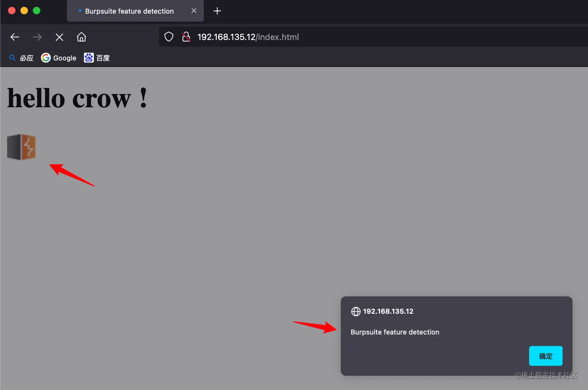Minimize the window with yellow button
Viewport: 588px width, 390px height.
[x=24, y=11]
